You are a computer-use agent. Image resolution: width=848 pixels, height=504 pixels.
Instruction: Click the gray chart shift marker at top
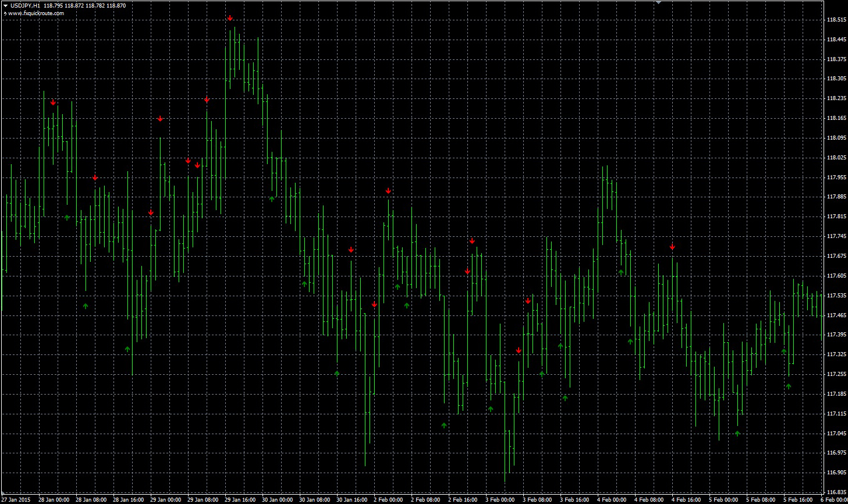(658, 2)
